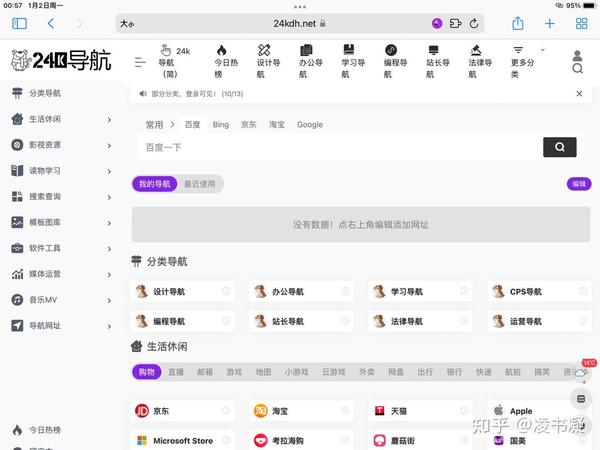Expand the 软件工具 sidebar chevron
This screenshot has height=450, width=600.
(109, 249)
